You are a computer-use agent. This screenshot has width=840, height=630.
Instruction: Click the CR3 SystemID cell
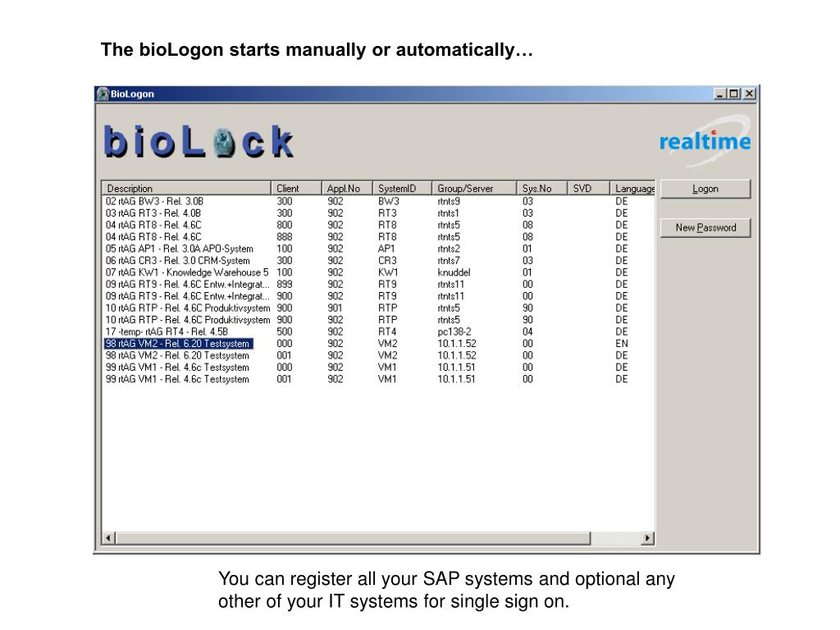coord(387,260)
